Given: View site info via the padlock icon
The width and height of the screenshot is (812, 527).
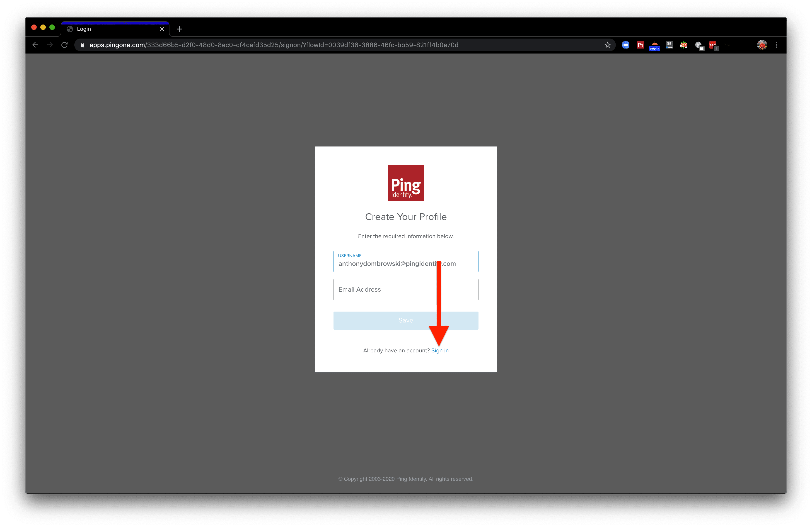Looking at the screenshot, I should [82, 45].
